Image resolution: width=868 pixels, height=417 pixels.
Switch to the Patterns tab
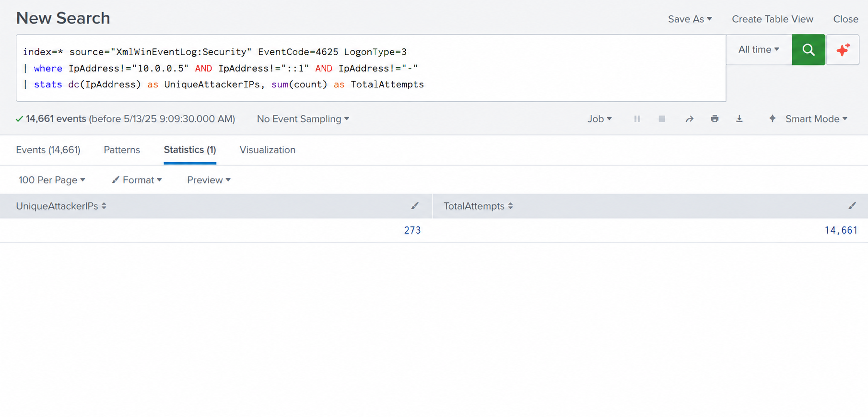point(122,150)
